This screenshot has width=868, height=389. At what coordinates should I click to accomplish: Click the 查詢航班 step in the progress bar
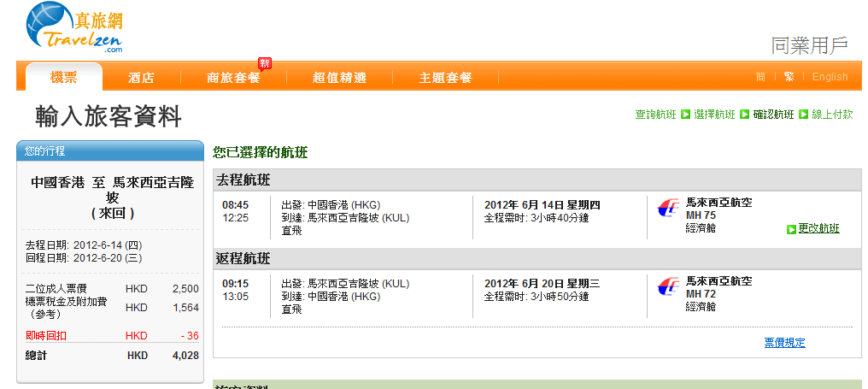click(655, 115)
